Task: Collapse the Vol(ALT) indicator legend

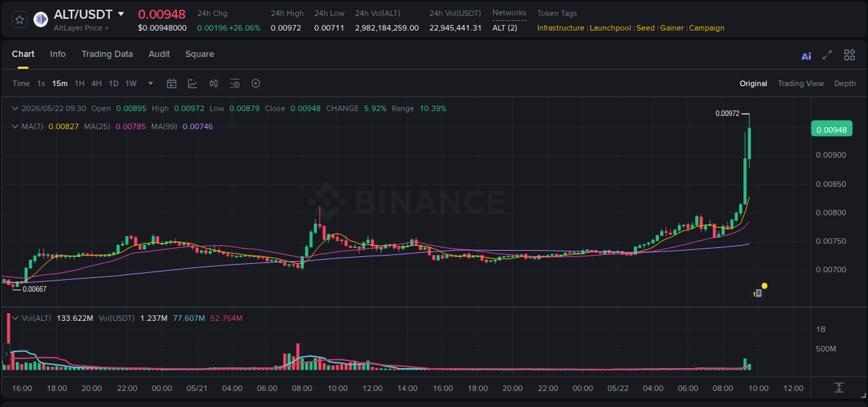Action: 15,318
